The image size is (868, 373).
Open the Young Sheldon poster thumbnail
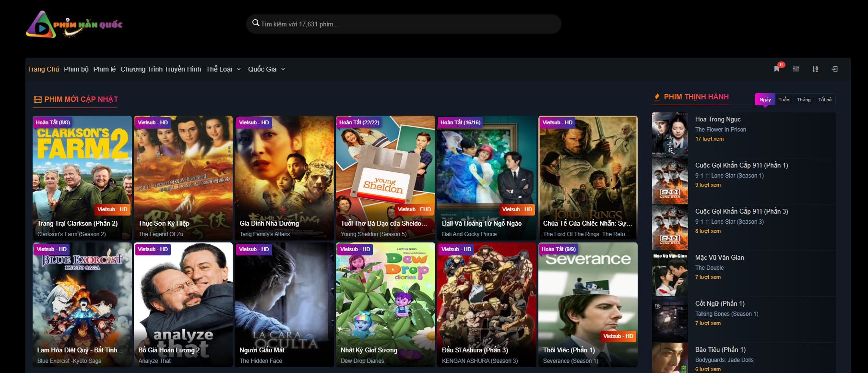(385, 168)
